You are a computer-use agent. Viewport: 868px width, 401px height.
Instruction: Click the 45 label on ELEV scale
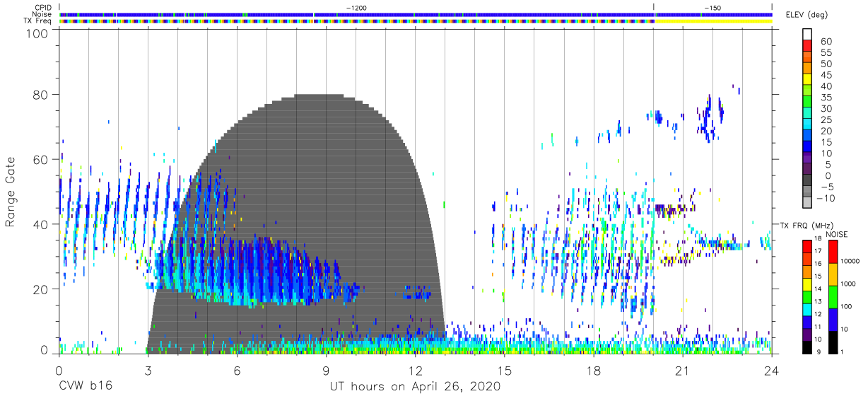click(x=826, y=75)
